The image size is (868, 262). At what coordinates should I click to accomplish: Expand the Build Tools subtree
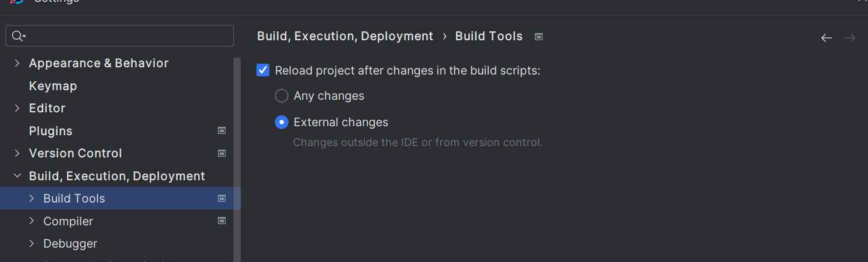(31, 198)
